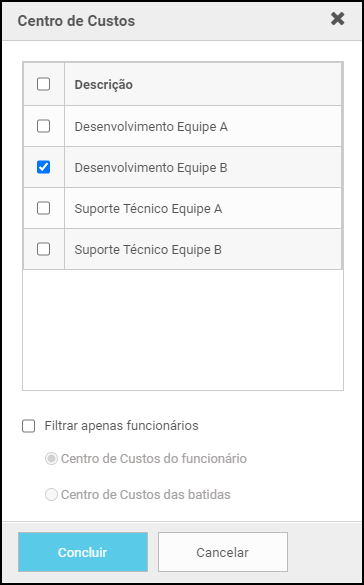Click the Cancelar button
Image resolution: width=364 pixels, height=585 pixels.
pos(223,552)
